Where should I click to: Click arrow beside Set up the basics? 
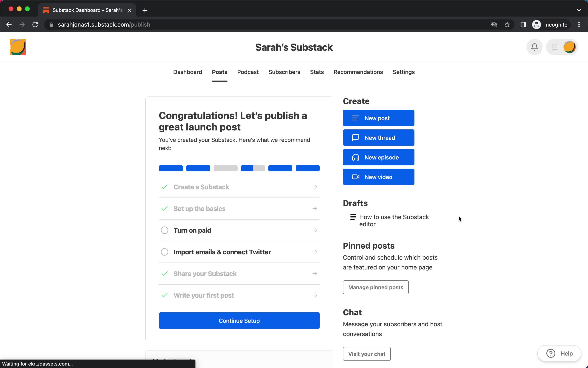[315, 209]
